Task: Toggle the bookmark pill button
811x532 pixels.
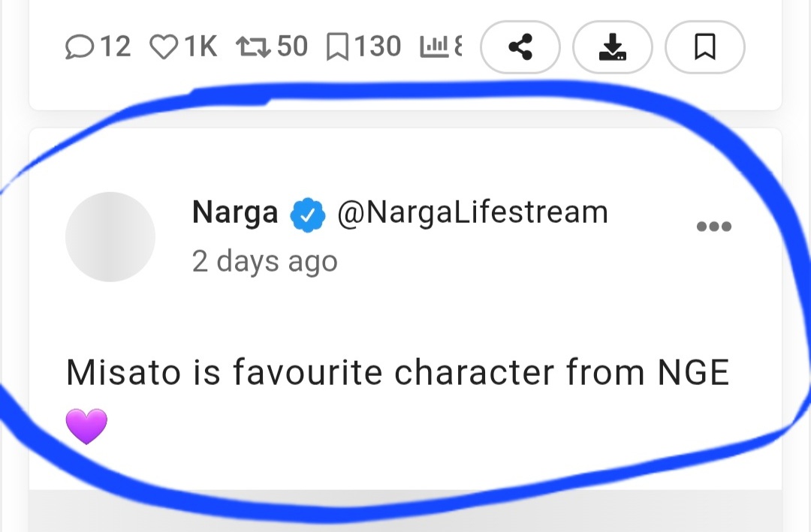Action: pos(704,47)
